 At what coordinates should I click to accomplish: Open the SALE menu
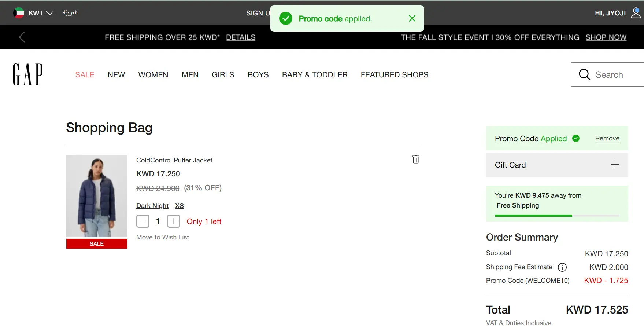click(85, 75)
